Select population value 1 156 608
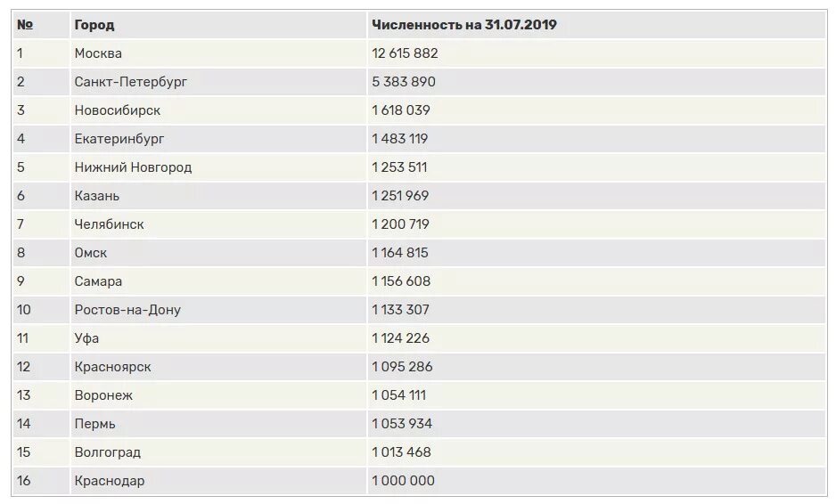This screenshot has width=836, height=504. tap(401, 281)
